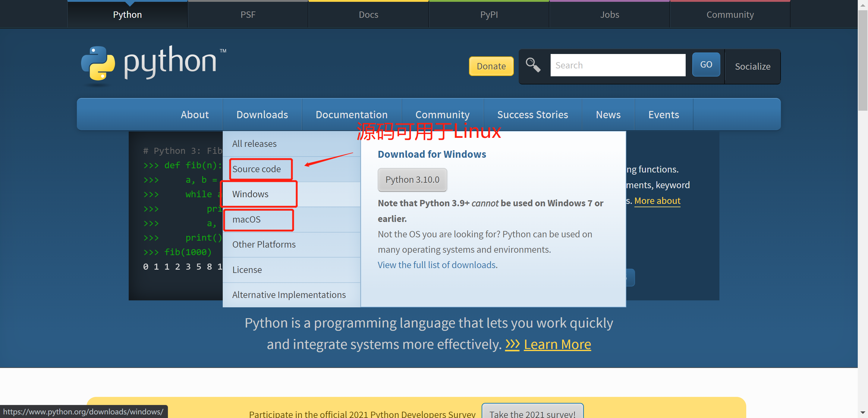This screenshot has width=868, height=418.
Task: Choose macOS from downloads menu
Action: (246, 220)
